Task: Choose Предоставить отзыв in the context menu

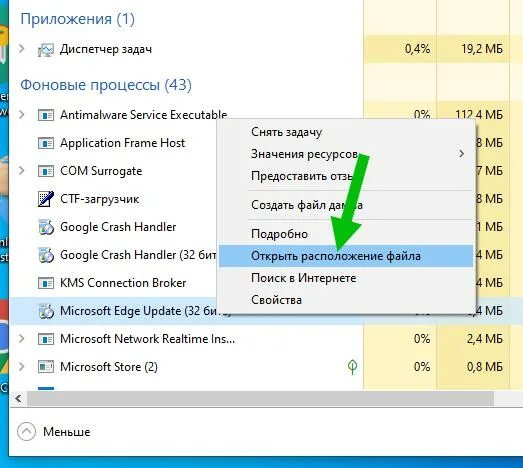Action: (346, 176)
